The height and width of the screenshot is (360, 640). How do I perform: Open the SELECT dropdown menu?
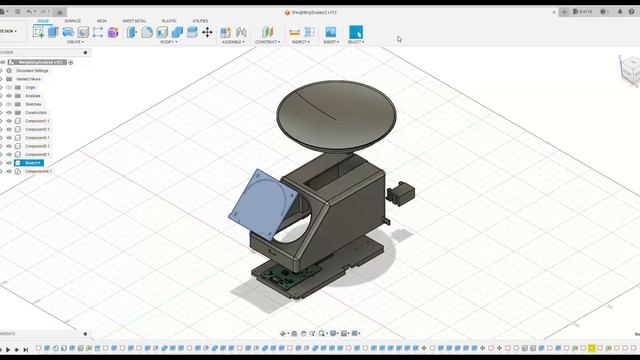point(356,42)
